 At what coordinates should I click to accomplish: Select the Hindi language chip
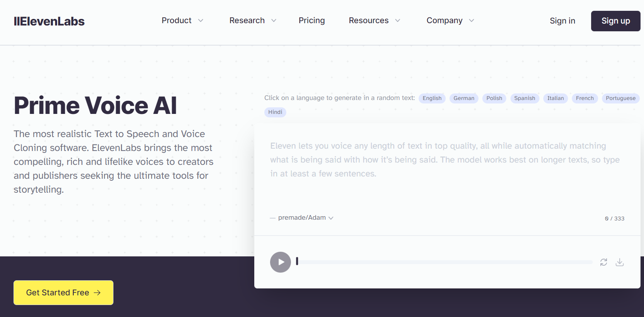[275, 112]
